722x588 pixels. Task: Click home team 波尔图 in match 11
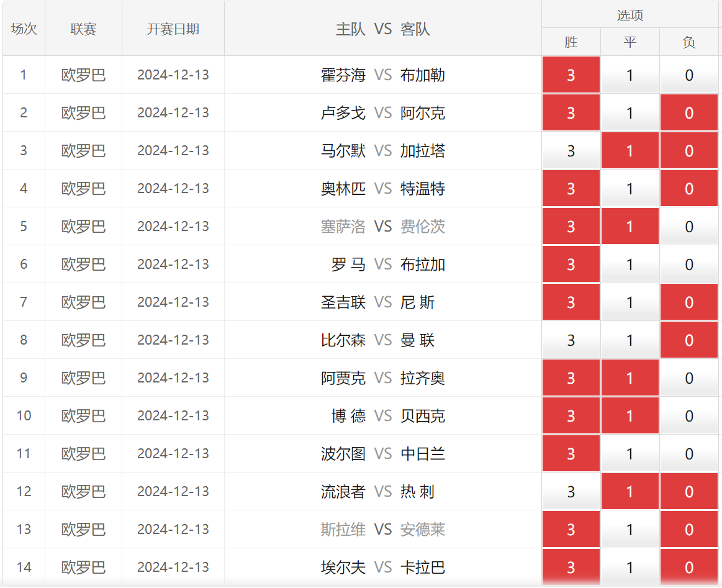343,453
